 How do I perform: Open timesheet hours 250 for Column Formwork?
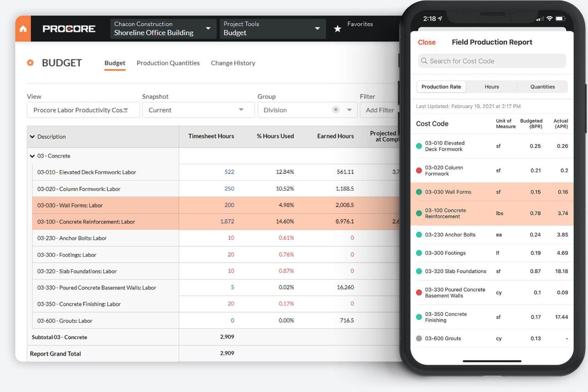[x=229, y=188]
